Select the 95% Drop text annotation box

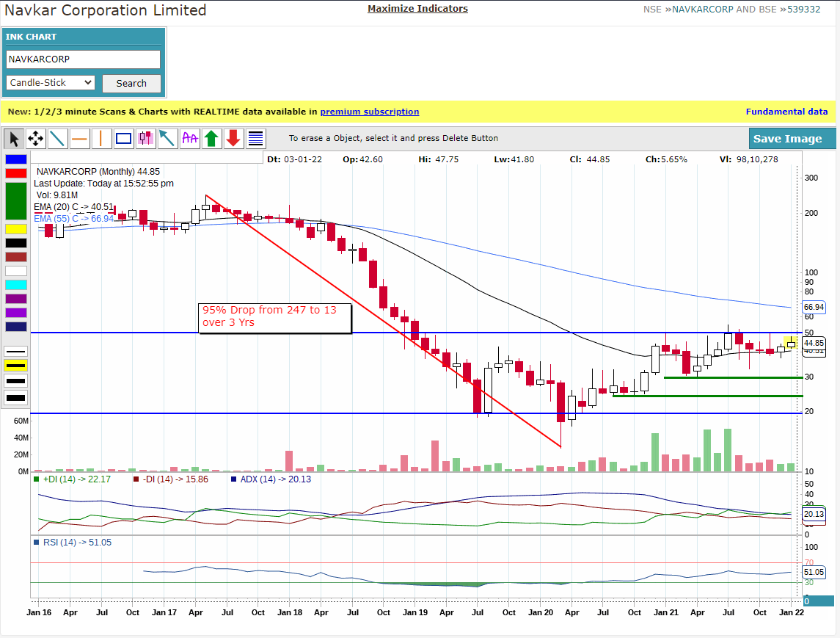point(275,319)
